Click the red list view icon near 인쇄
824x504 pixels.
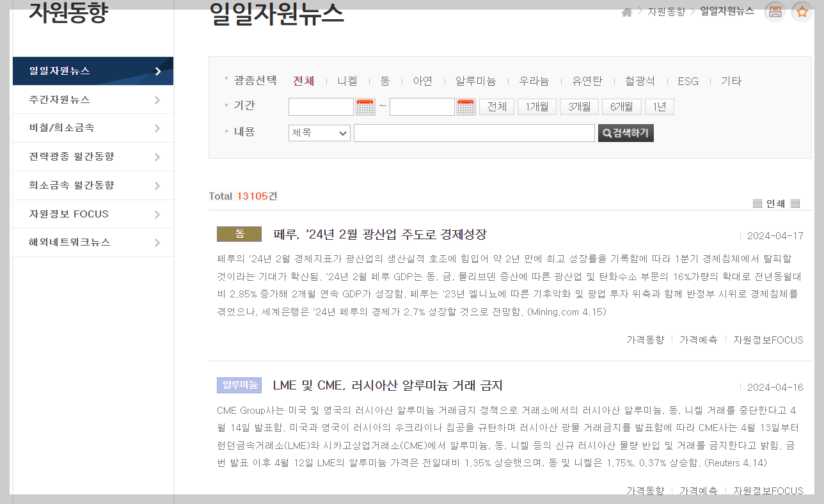[x=795, y=203]
